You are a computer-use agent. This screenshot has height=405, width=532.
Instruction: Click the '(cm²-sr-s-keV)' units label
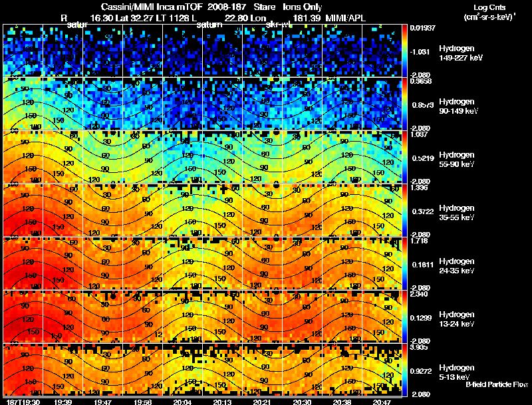489,17
